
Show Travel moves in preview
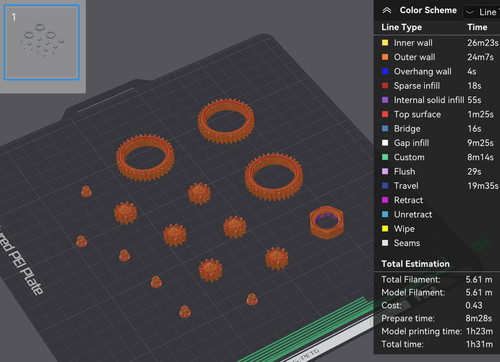pos(406,186)
